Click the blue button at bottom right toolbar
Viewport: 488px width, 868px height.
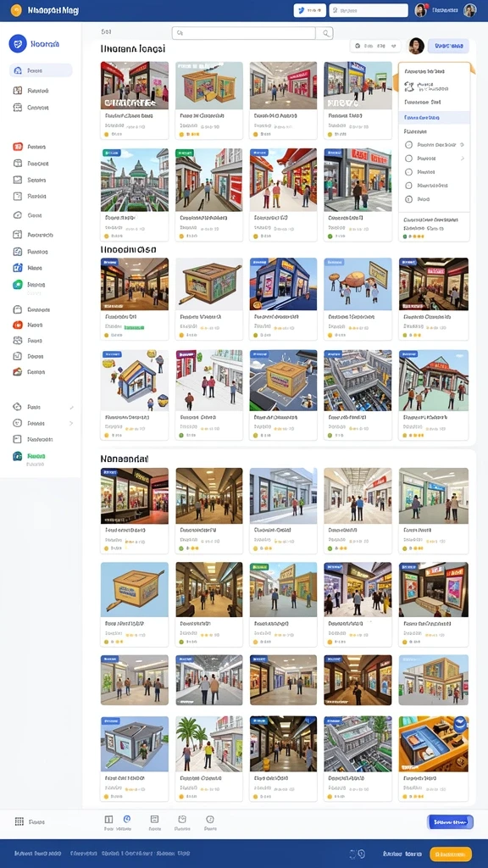(x=451, y=822)
